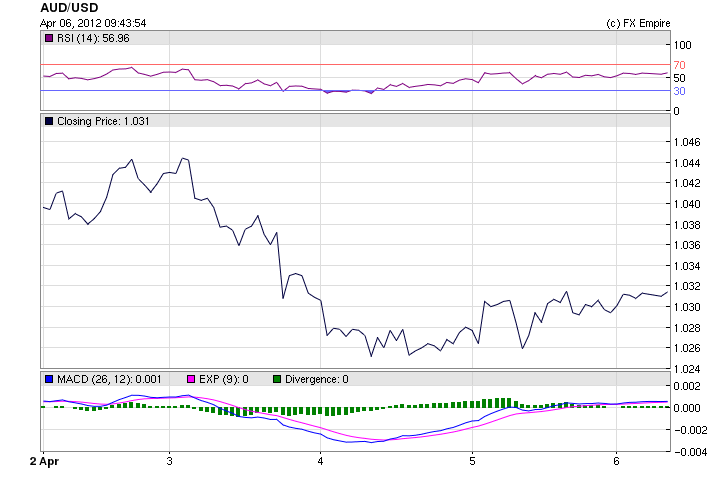Image resolution: width=710 pixels, height=487 pixels.
Task: Click the red 70 overbought level label
Action: 678,65
